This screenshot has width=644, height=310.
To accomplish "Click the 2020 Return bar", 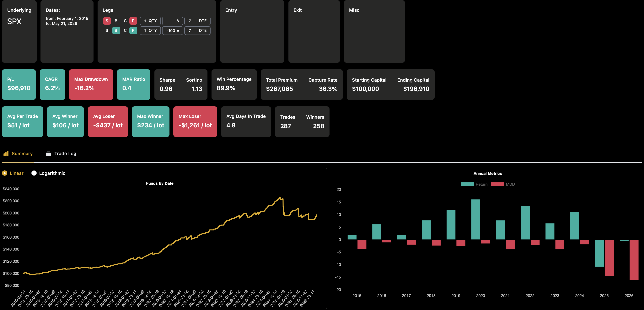I will tap(476, 219).
